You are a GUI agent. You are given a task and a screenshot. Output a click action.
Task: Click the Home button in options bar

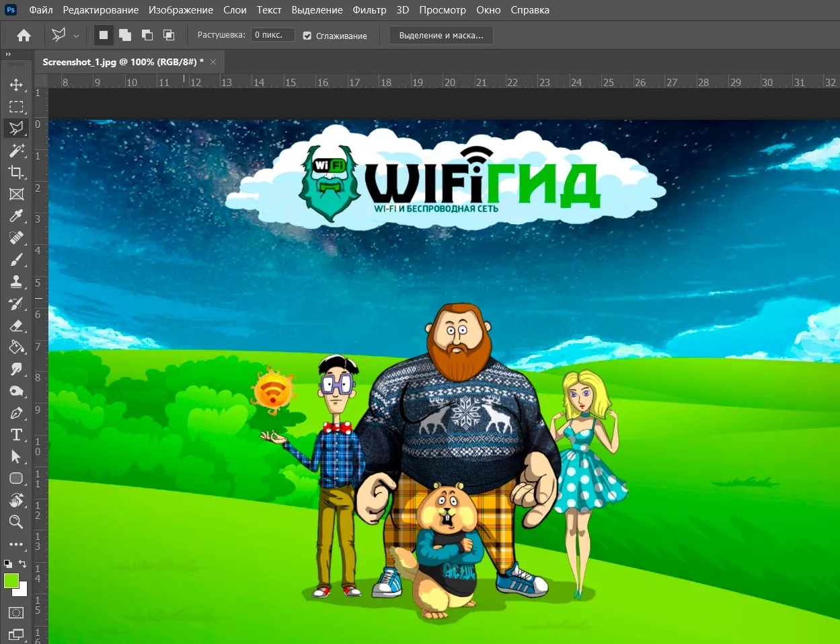click(x=24, y=36)
